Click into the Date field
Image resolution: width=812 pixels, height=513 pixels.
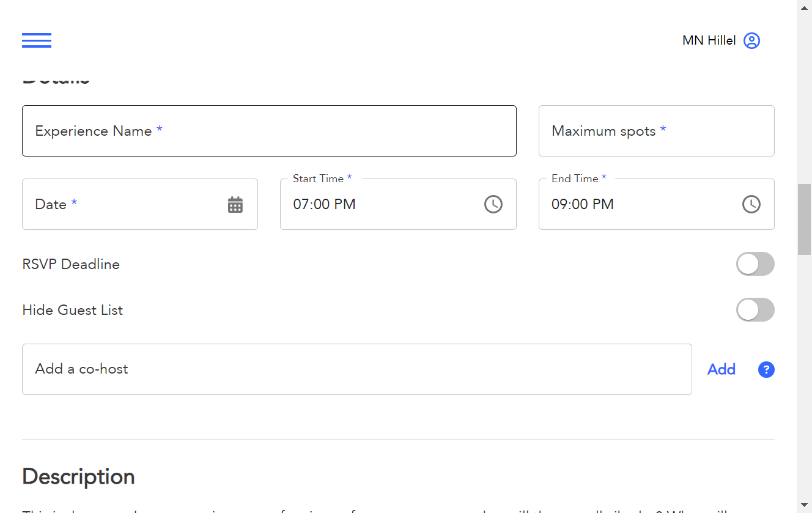coord(140,204)
